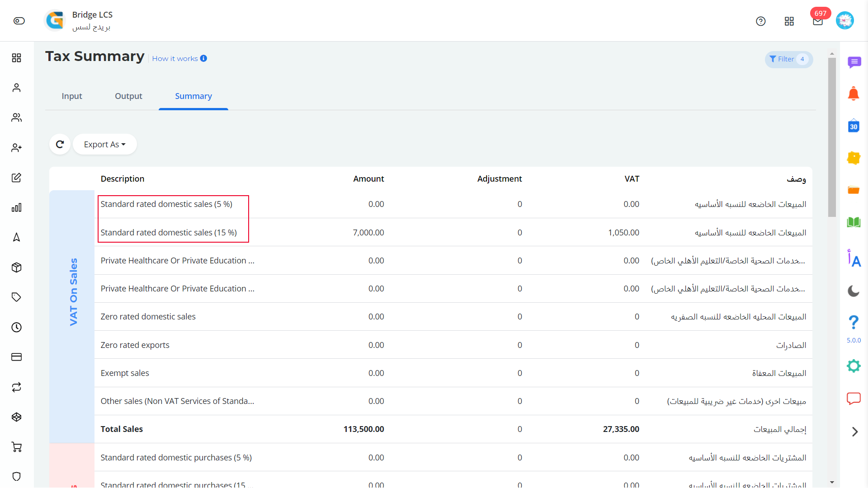Toggle the Summary tab view
The image size is (868, 488).
point(194,96)
